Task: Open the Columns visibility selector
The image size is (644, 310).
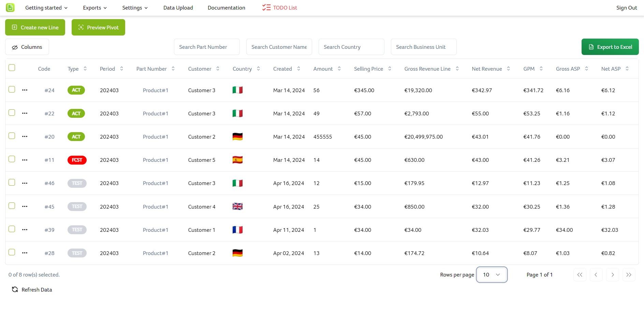Action: 27,47
